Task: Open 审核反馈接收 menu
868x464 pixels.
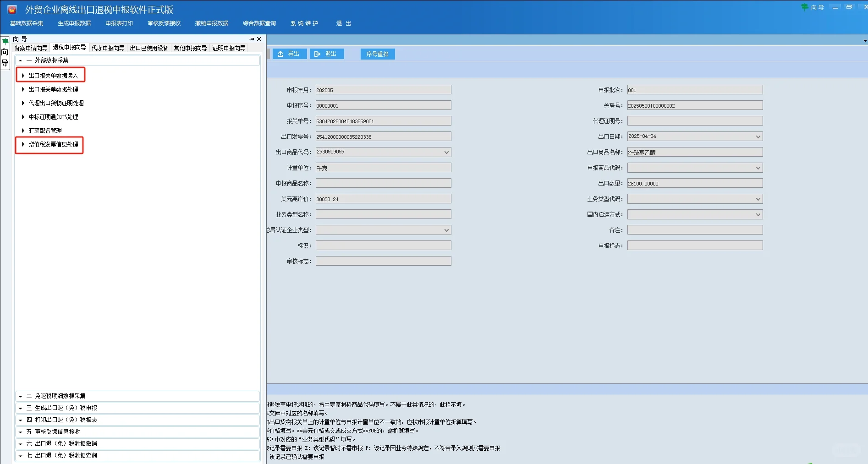Action: pos(164,23)
